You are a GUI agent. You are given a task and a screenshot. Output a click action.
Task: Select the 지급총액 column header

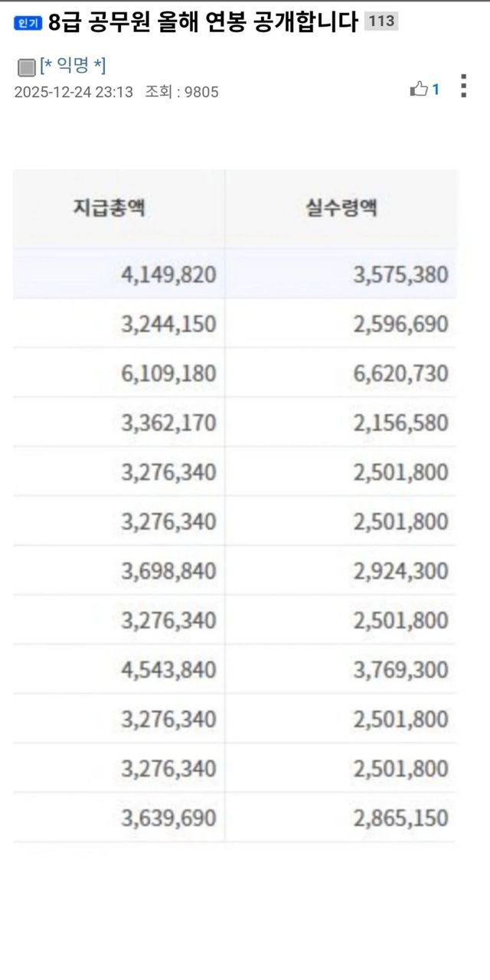pyautogui.click(x=109, y=208)
